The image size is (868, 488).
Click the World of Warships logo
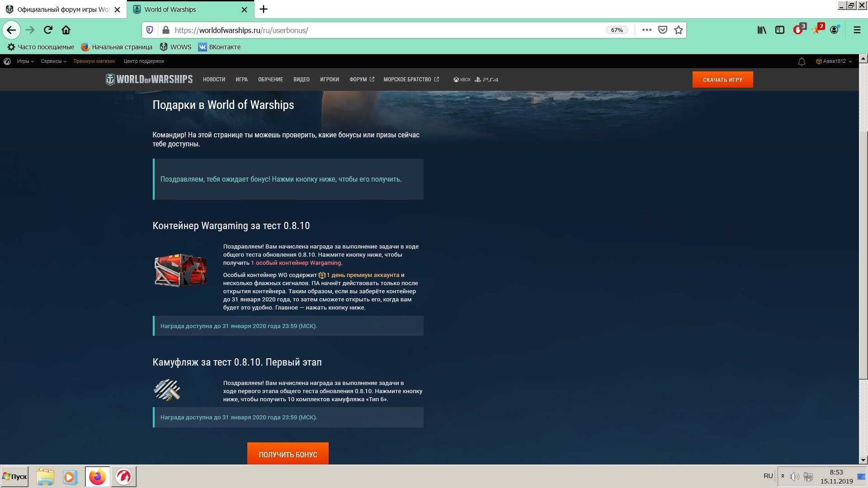click(149, 80)
